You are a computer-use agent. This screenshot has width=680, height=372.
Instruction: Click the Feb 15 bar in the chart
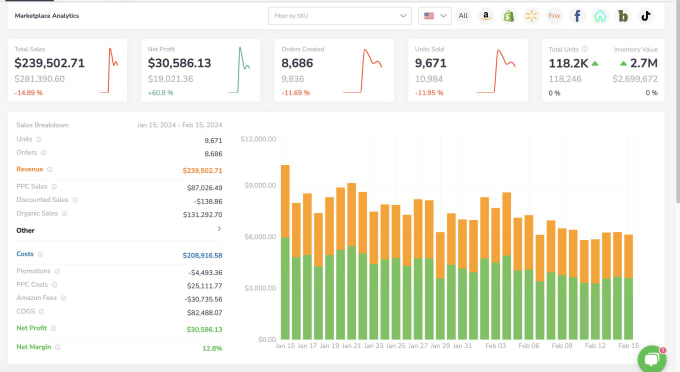pos(628,287)
